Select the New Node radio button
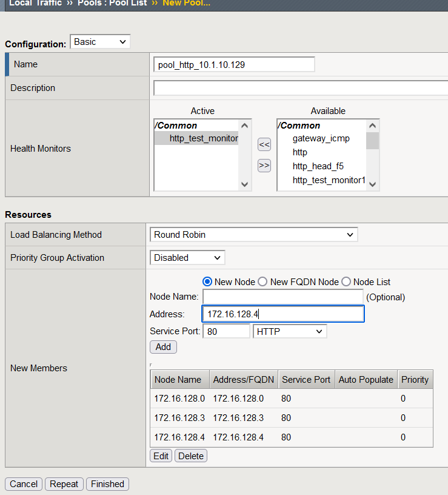 click(207, 281)
